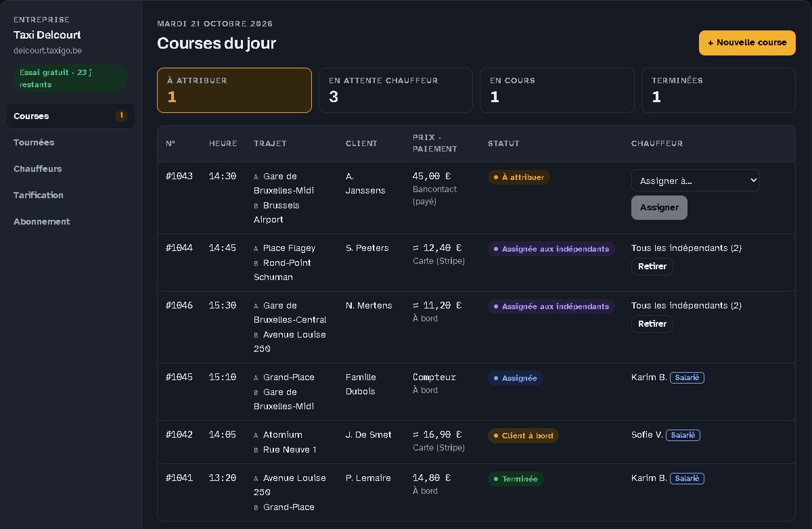The height and width of the screenshot is (529, 812).
Task: Click the "Assignée aux indépendants" badge on ride #1044
Action: coord(551,249)
